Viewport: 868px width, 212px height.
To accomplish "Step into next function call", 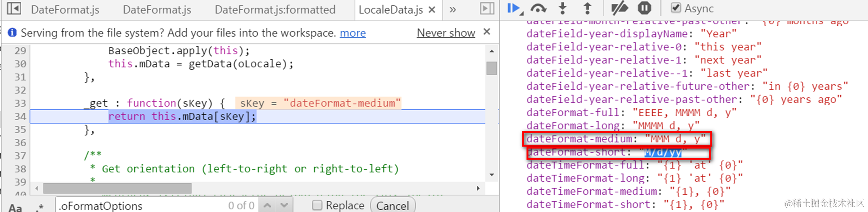I will coord(563,8).
